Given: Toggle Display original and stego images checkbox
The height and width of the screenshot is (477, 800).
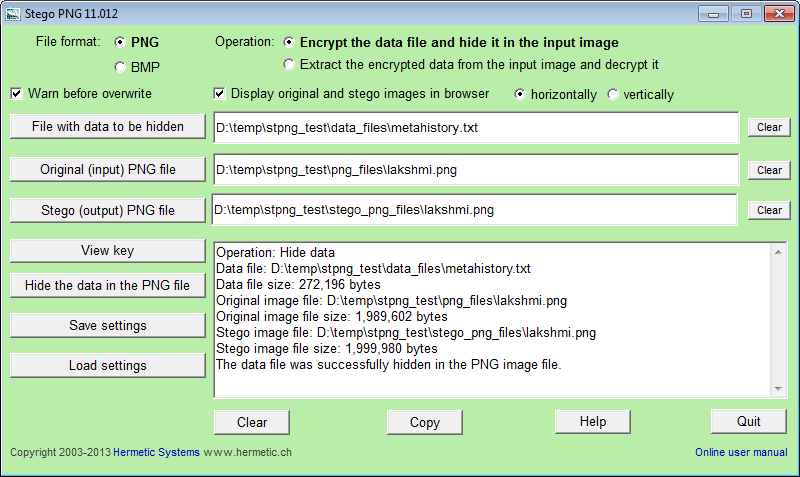Looking at the screenshot, I should 219,93.
